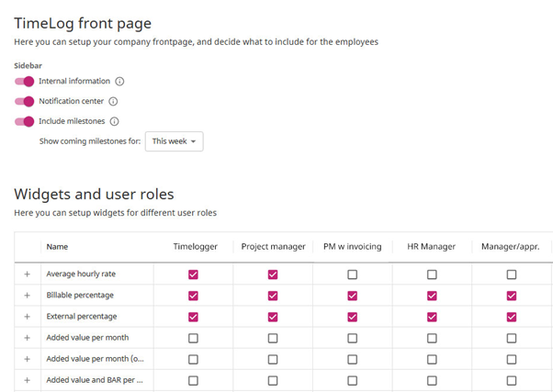Check Added value per month for Manager/appr.
The width and height of the screenshot is (553, 392).
[512, 338]
